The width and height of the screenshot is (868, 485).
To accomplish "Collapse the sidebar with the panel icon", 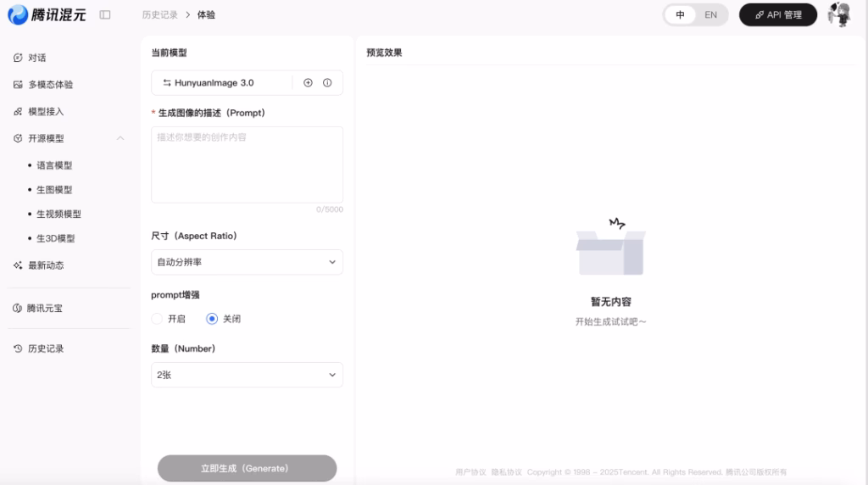I will coord(105,14).
